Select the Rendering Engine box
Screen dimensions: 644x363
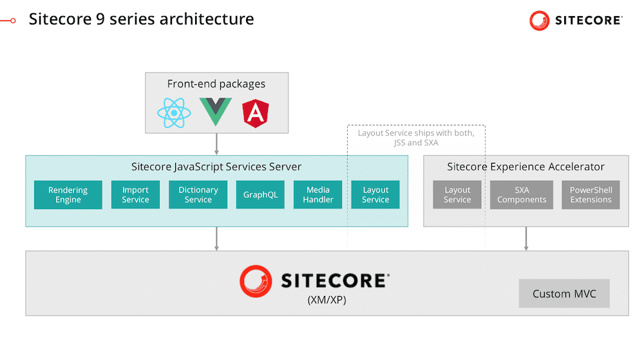[68, 194]
